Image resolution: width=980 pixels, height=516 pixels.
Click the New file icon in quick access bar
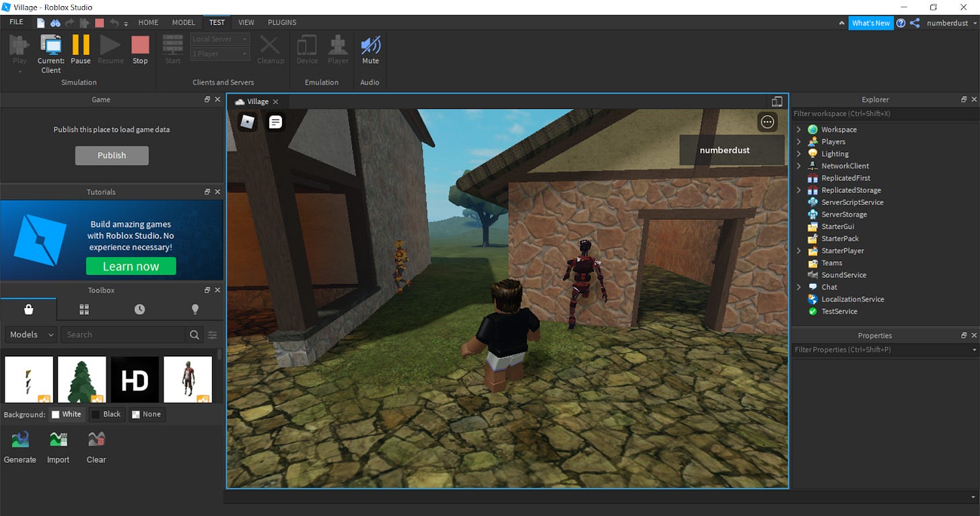click(x=41, y=22)
